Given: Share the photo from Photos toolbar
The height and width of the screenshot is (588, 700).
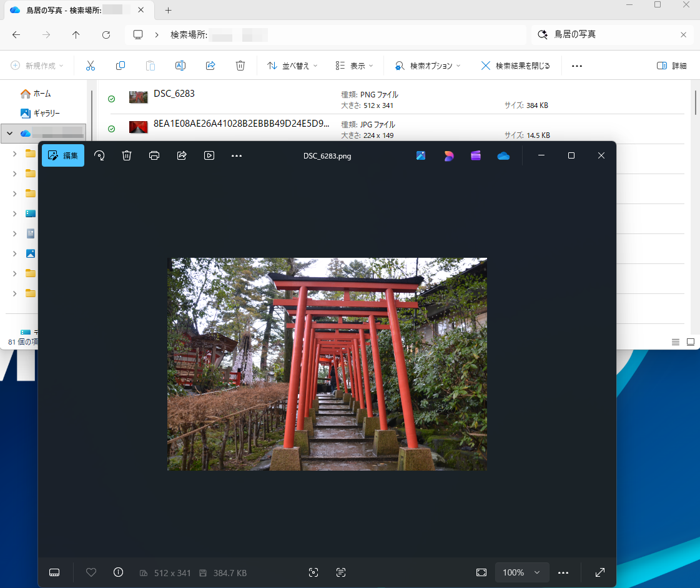Looking at the screenshot, I should 182,155.
